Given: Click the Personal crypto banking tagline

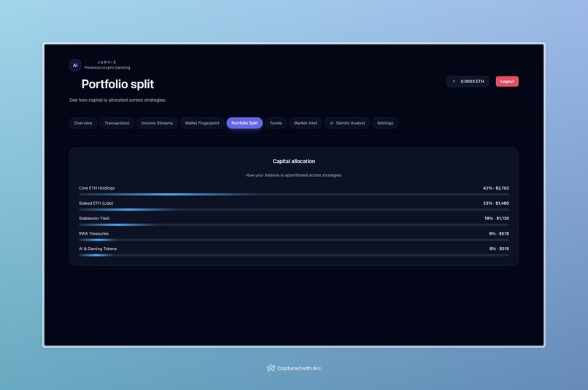Looking at the screenshot, I should point(107,68).
